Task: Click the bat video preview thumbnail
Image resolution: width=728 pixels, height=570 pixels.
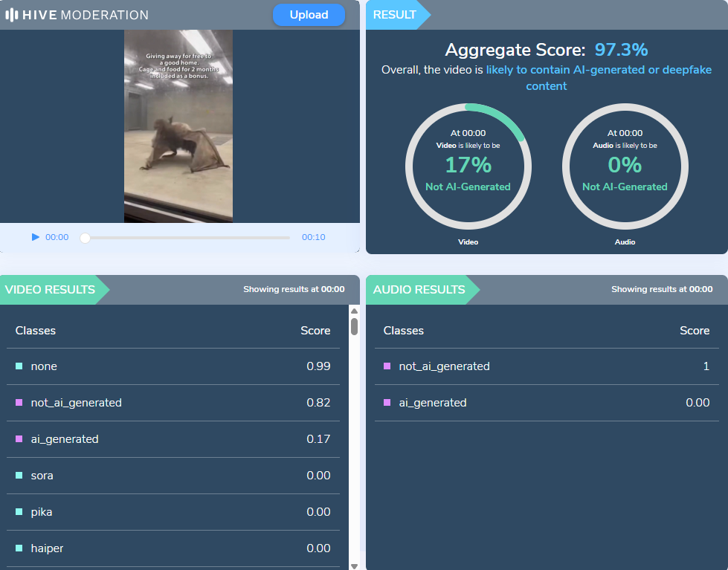Action: point(178,126)
